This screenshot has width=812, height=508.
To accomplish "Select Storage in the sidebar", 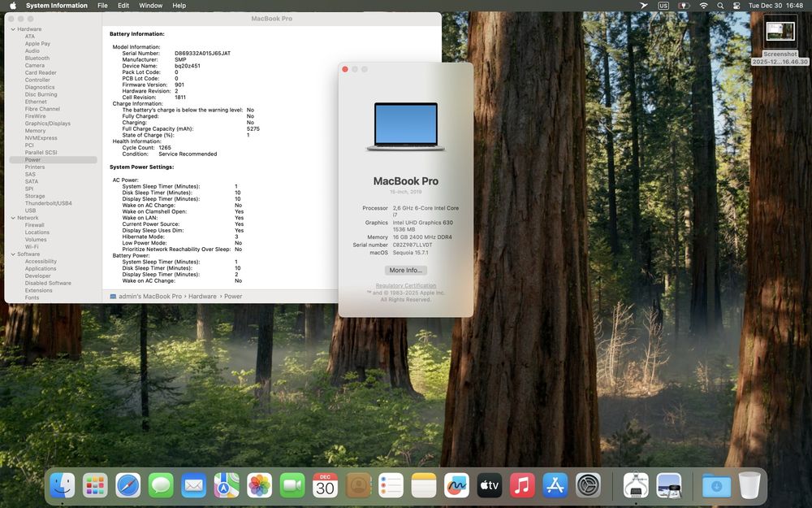I will click(x=35, y=197).
